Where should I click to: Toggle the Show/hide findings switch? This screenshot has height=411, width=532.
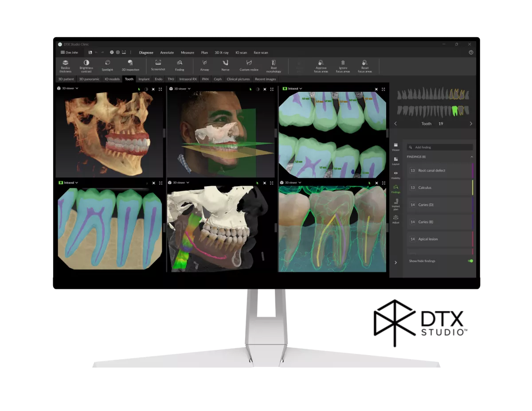click(x=470, y=261)
